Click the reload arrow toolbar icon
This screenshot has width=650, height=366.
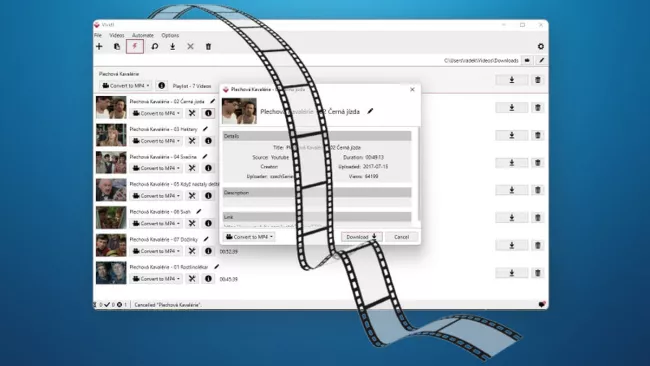155,46
